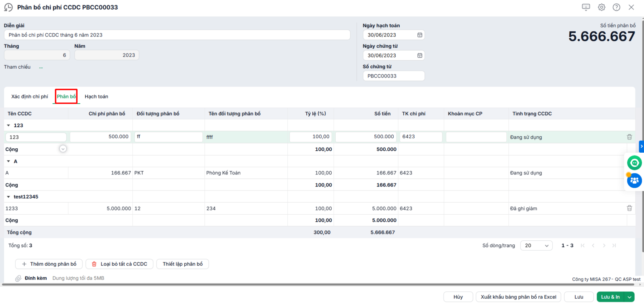Switch to the Hạch toán tab
644x303 pixels.
96,96
